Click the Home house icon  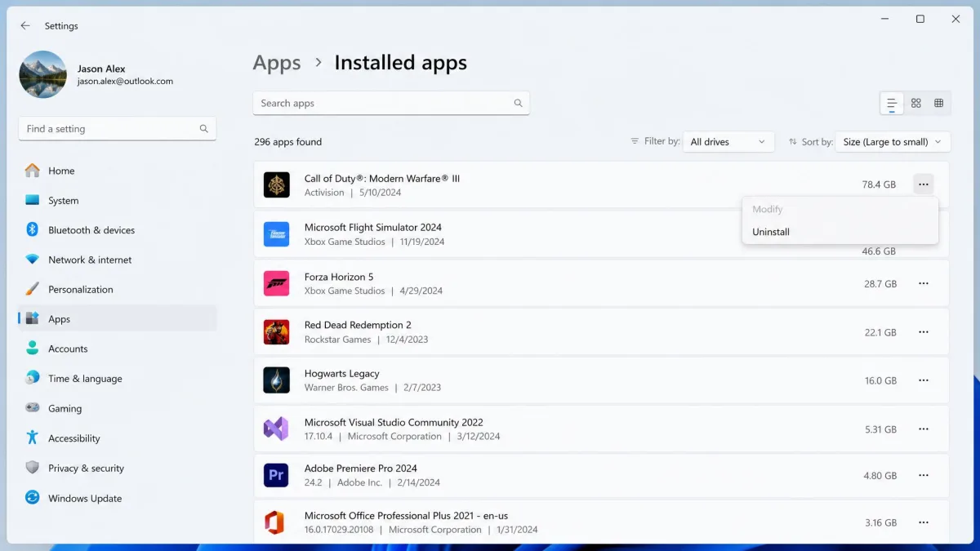pyautogui.click(x=33, y=171)
